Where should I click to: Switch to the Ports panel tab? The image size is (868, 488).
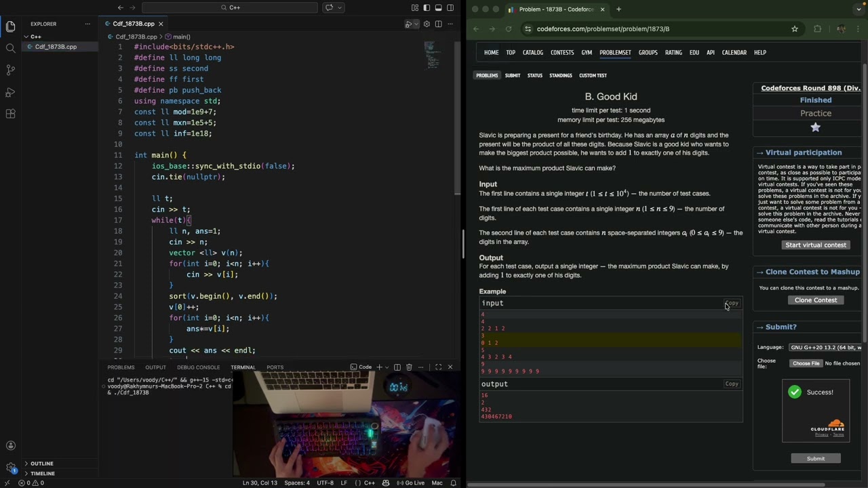pos(275,367)
